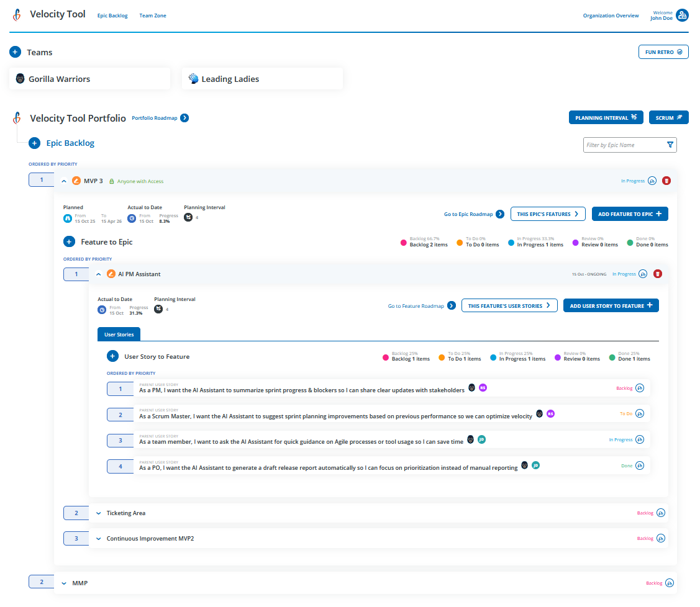Click the JD assignee avatar on the PO story
Viewport: 700px width, 607px height.
pyautogui.click(x=536, y=465)
